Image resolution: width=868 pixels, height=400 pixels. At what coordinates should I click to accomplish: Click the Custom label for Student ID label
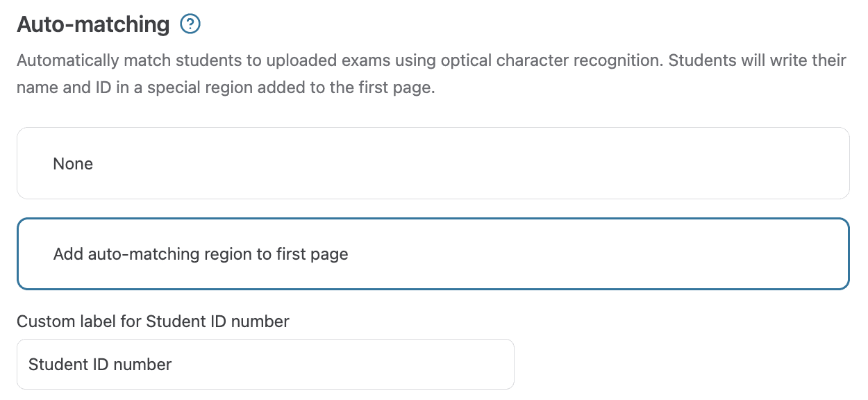pos(153,322)
